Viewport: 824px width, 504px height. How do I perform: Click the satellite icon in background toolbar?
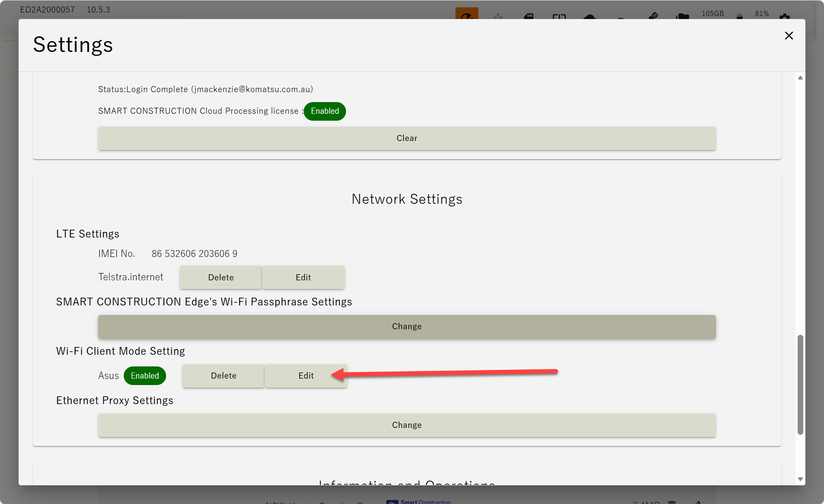653,16
